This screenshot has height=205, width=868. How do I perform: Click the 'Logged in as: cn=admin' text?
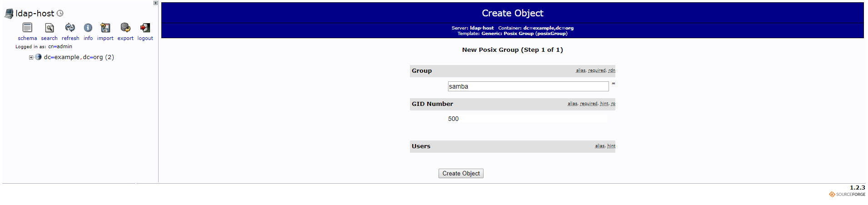pos(44,46)
